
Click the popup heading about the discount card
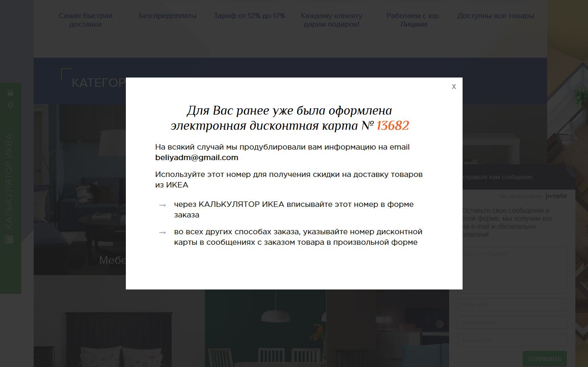click(x=290, y=118)
